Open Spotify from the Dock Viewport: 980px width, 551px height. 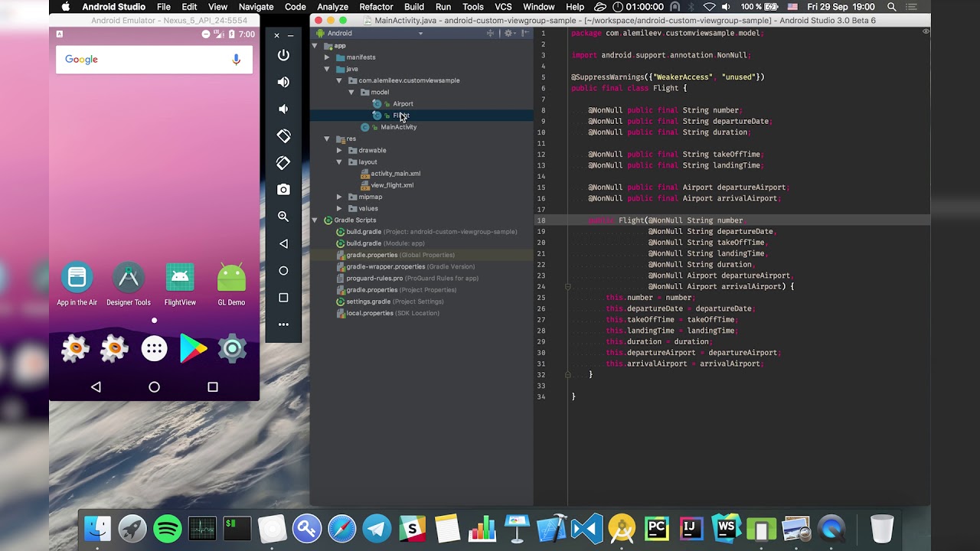pos(167,529)
